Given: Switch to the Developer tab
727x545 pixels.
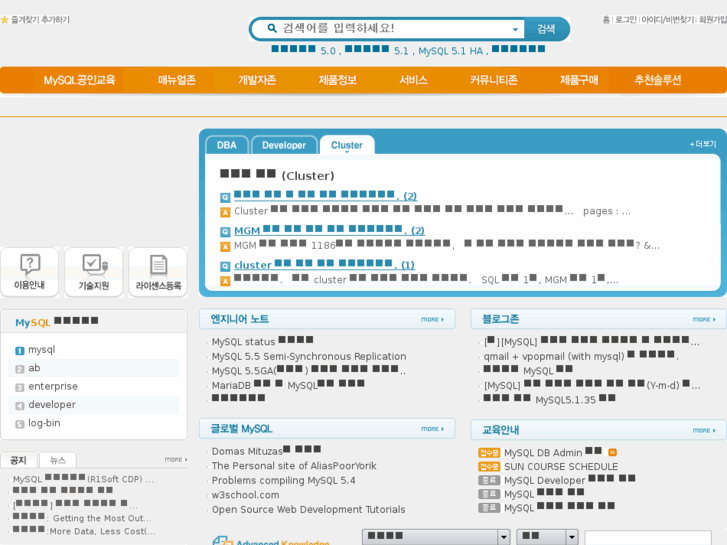Looking at the screenshot, I should [284, 145].
